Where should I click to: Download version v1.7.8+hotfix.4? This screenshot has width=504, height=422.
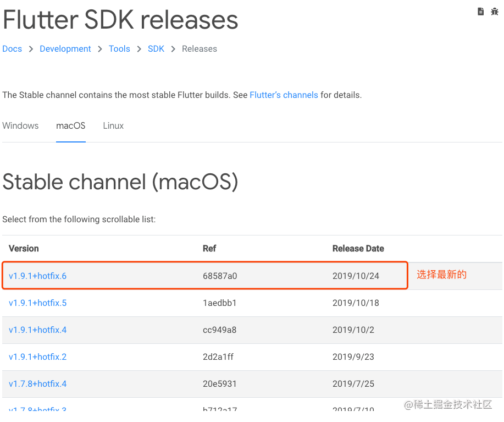37,384
